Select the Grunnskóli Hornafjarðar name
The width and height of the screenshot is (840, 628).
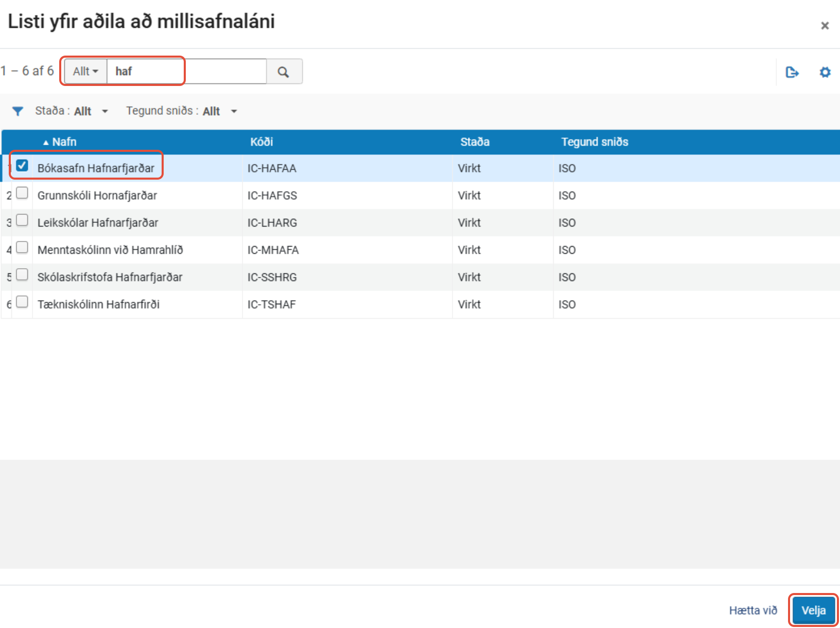pyautogui.click(x=97, y=196)
